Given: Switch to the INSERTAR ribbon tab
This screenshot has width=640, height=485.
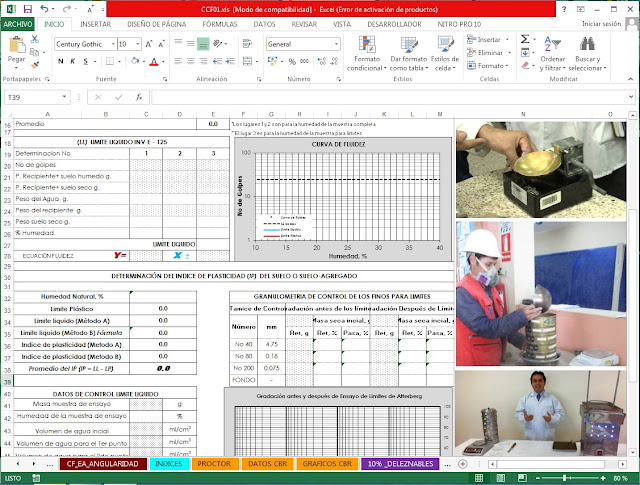Looking at the screenshot, I should click(96, 24).
